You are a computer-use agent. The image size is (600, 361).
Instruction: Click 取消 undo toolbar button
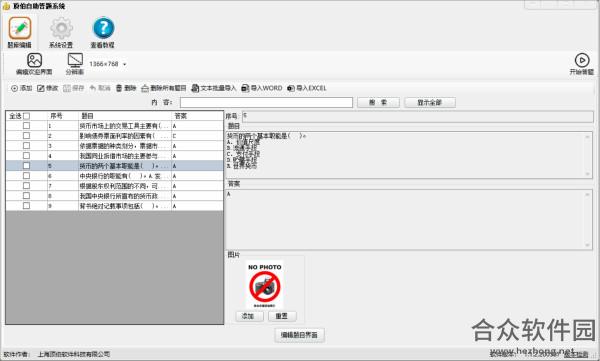tap(100, 88)
